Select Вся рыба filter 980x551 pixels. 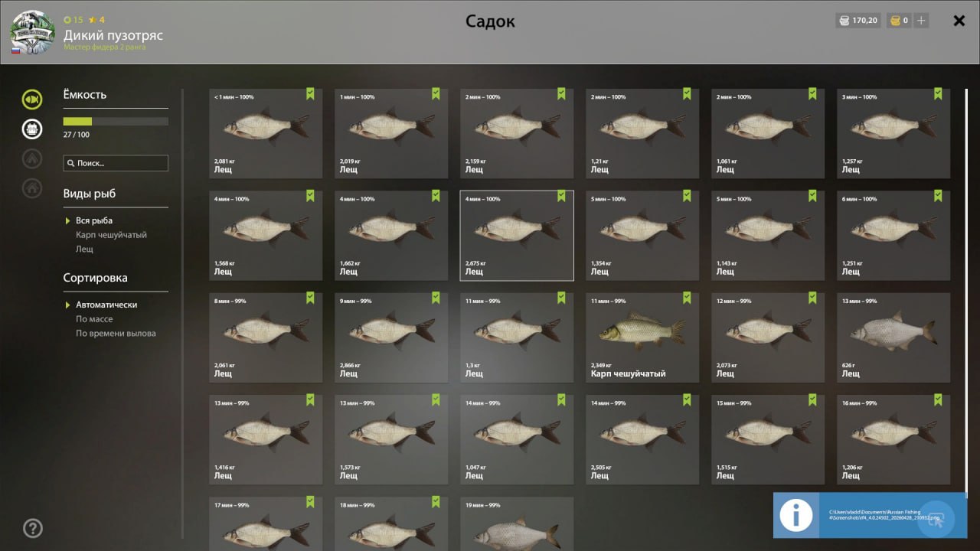[94, 220]
